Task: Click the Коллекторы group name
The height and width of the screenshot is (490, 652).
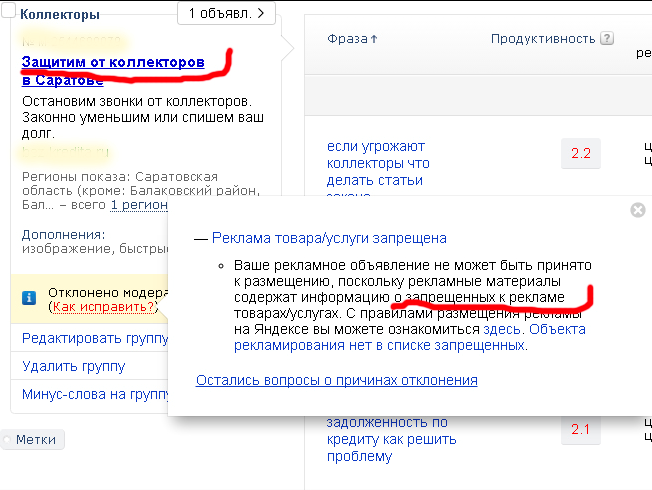Action: pos(60,15)
